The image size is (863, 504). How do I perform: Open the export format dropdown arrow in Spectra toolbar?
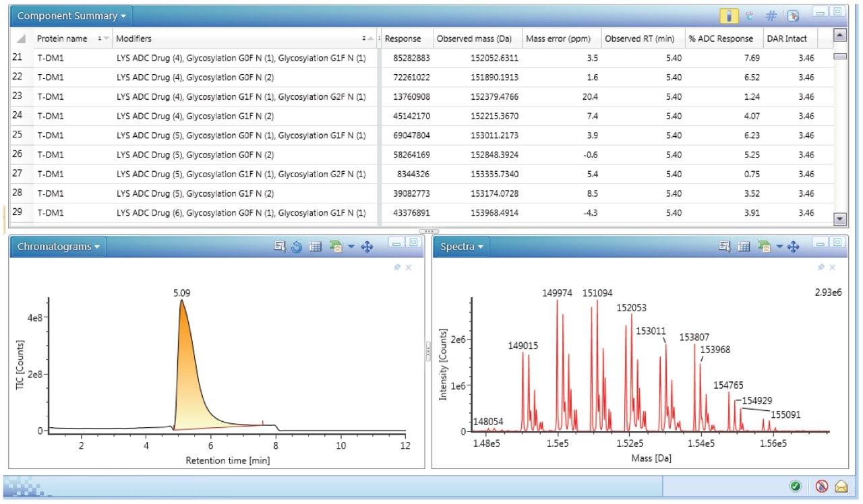click(779, 247)
